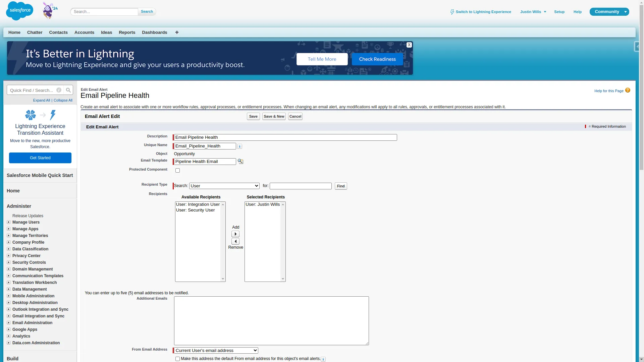Screen dimensions: 644x362
Task: Click the Selected Recipients list scrollbar
Action: [x=283, y=242]
